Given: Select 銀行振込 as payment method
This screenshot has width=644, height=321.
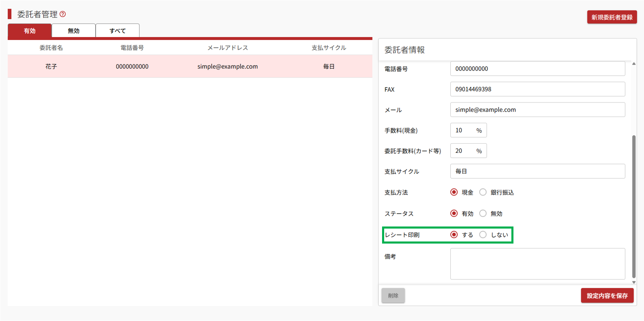Looking at the screenshot, I should [x=483, y=192].
